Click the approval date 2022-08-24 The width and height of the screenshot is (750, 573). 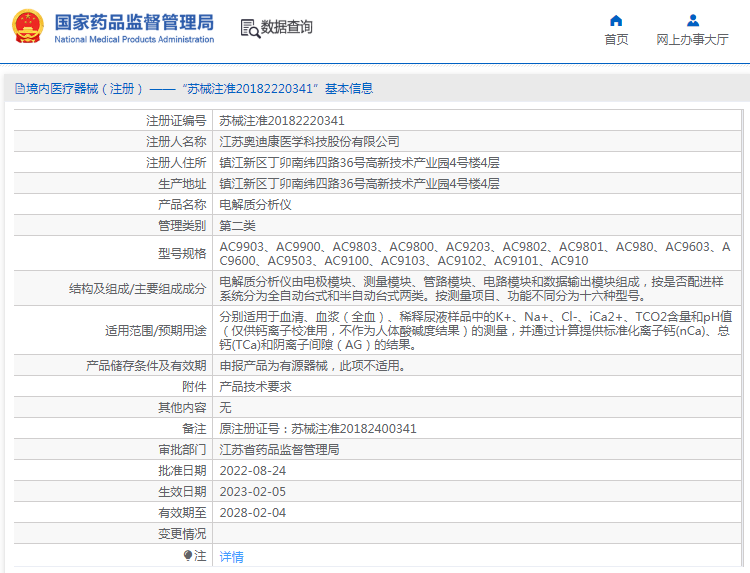(252, 471)
